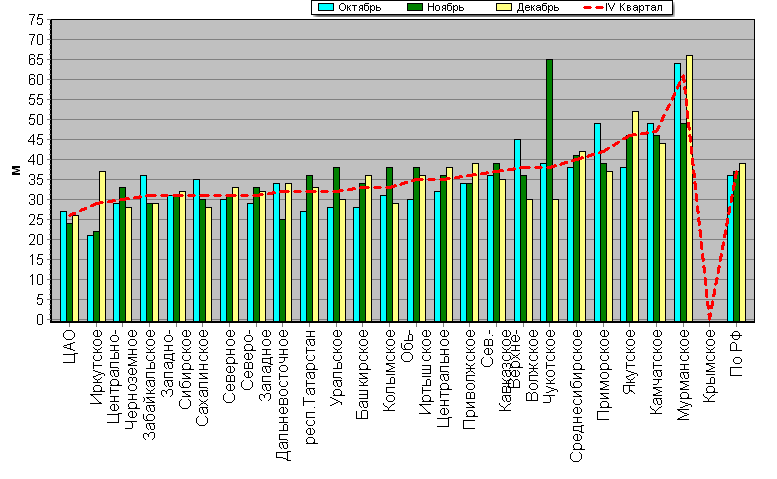Click the tall green November bar for Чукотское
Screen dimensions: 777x479
[550, 191]
